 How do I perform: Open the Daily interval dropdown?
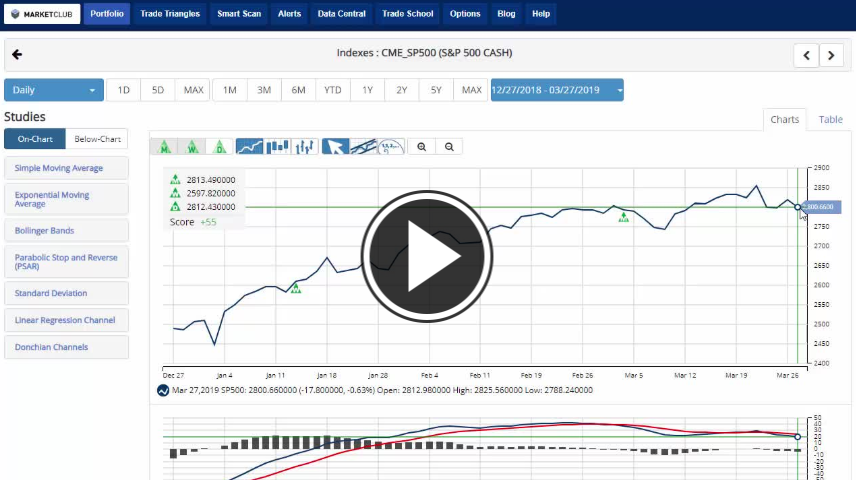click(54, 90)
